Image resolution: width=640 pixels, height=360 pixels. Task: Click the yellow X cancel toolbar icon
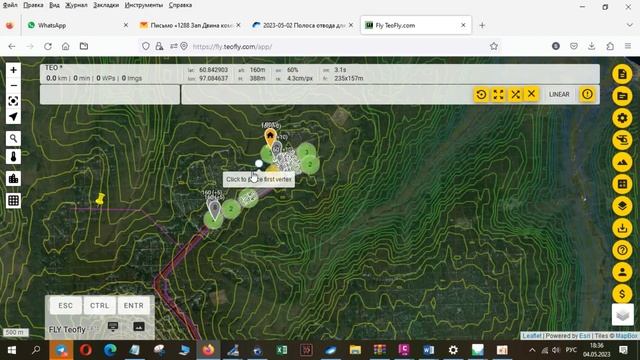point(531,95)
